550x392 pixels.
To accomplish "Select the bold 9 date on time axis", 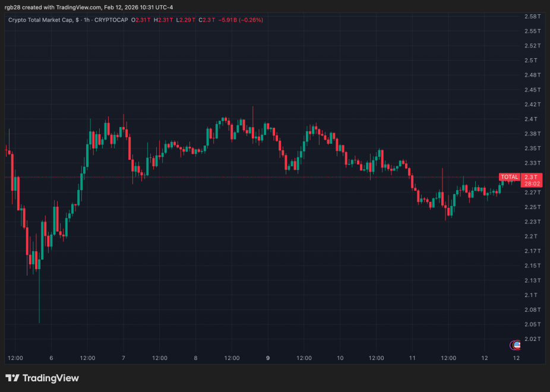I will (267, 358).
